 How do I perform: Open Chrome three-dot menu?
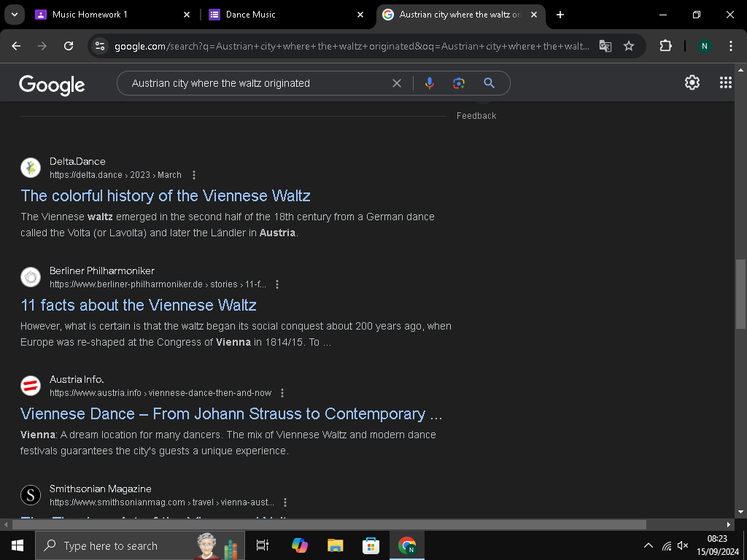(731, 46)
